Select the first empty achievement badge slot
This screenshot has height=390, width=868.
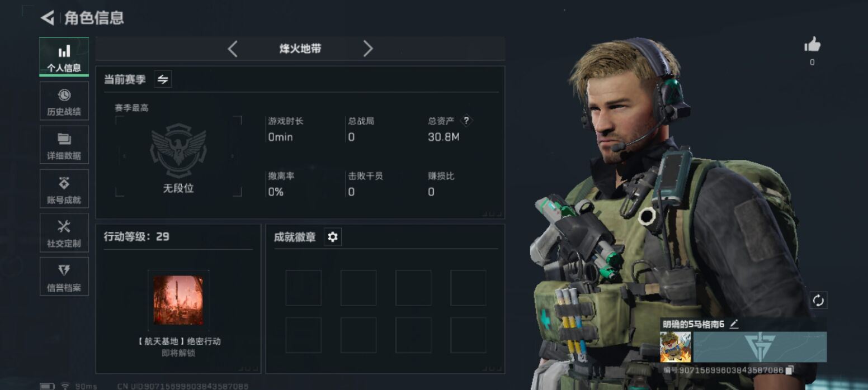pos(304,288)
